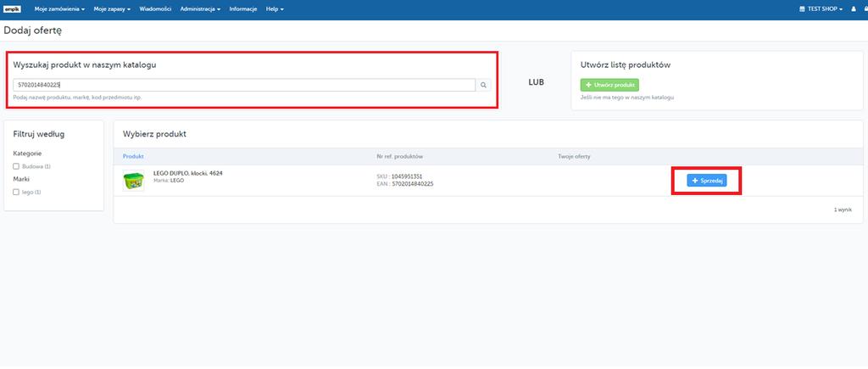Click the magnifier search button
Image resolution: width=868 pixels, height=369 pixels.
(483, 85)
